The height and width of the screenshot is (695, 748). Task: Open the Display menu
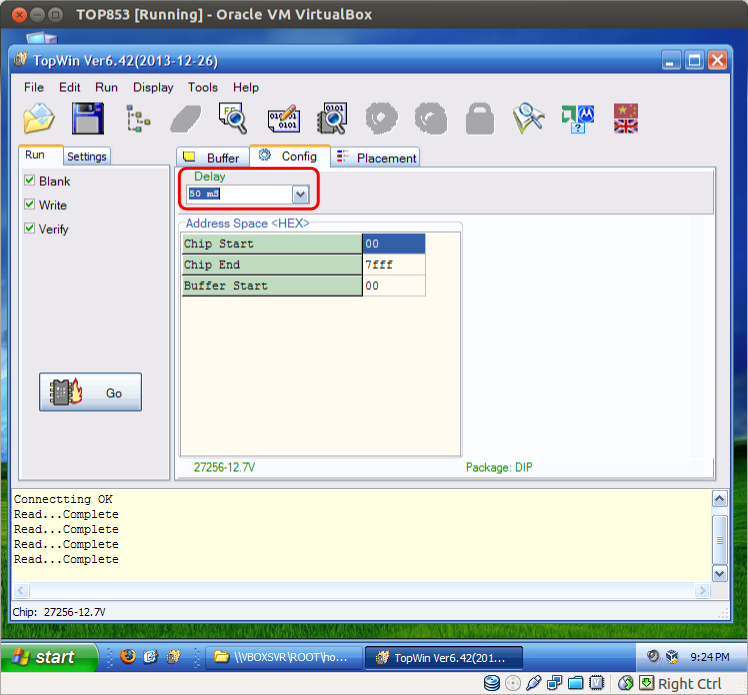click(x=153, y=87)
